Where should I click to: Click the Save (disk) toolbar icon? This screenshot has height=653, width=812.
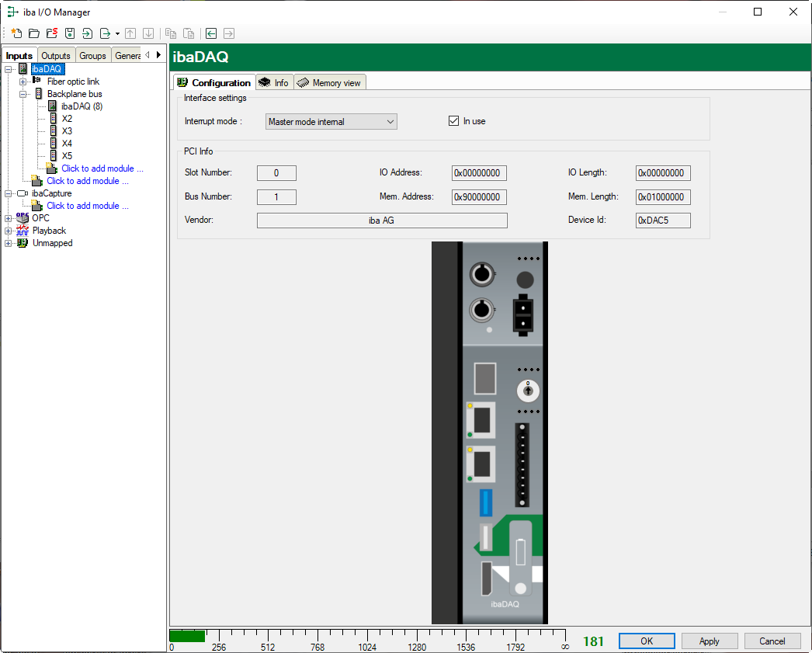(70, 33)
